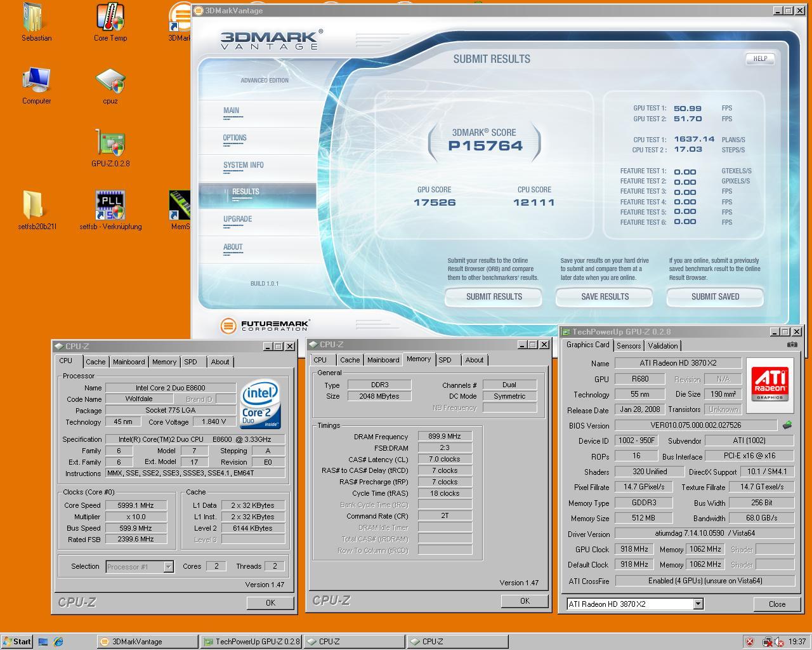
Task: Open Internet Explorer quick launch icon
Action: [x=58, y=642]
